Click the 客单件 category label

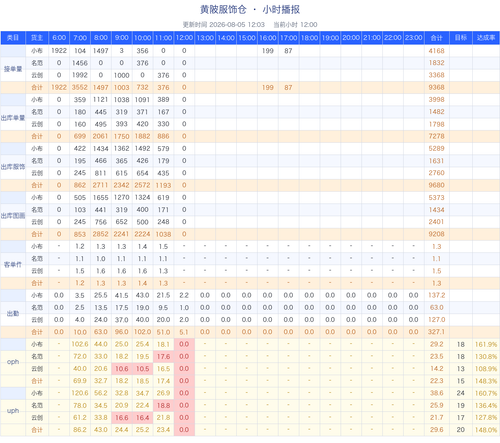tap(13, 265)
